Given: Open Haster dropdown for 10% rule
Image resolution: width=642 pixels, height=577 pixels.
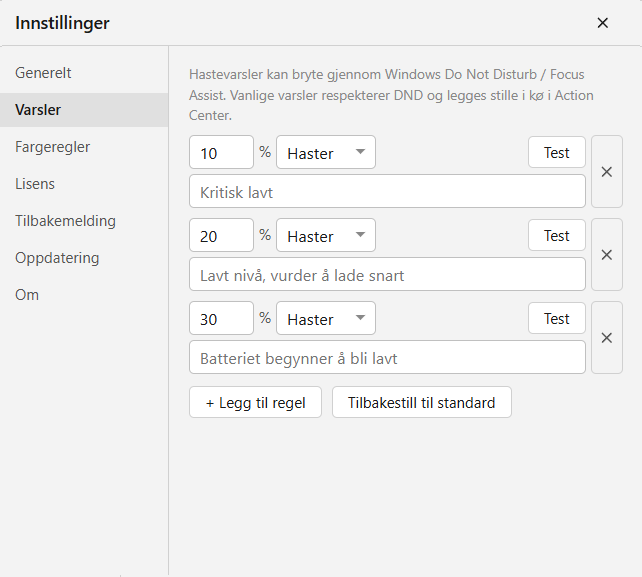Looking at the screenshot, I should [326, 152].
